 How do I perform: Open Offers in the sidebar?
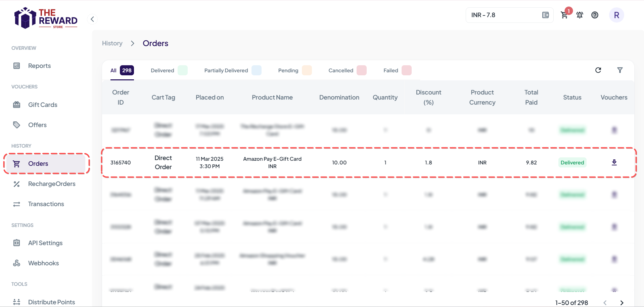[x=37, y=125]
